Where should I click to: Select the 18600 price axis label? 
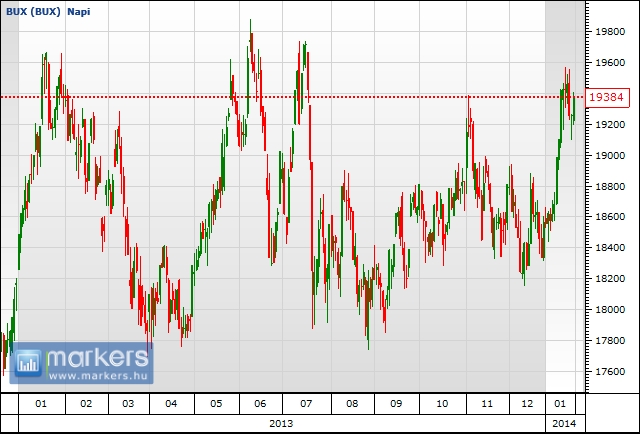[610, 217]
